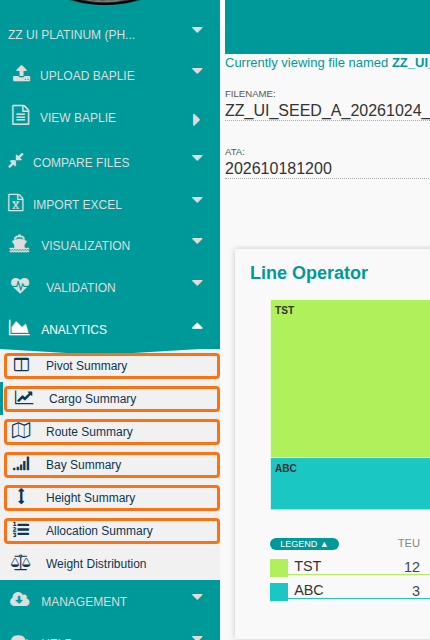The image size is (430, 640).
Task: Expand the Validation dropdown arrow
Action: 197,283
